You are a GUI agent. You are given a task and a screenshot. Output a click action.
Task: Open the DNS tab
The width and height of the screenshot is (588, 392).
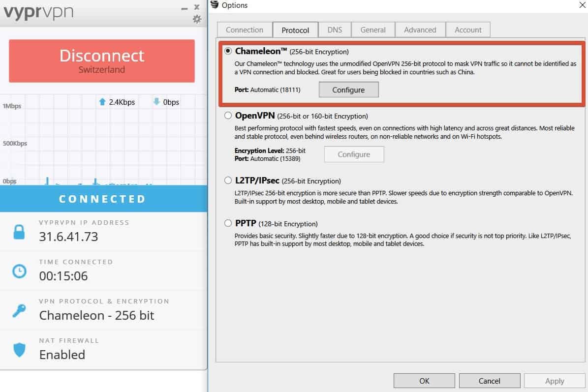pos(335,30)
